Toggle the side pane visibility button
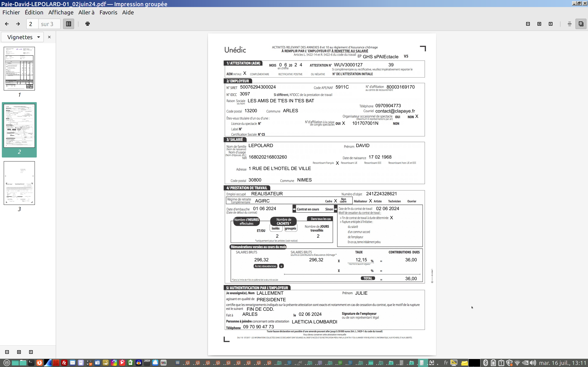588x367 pixels. pyautogui.click(x=68, y=24)
